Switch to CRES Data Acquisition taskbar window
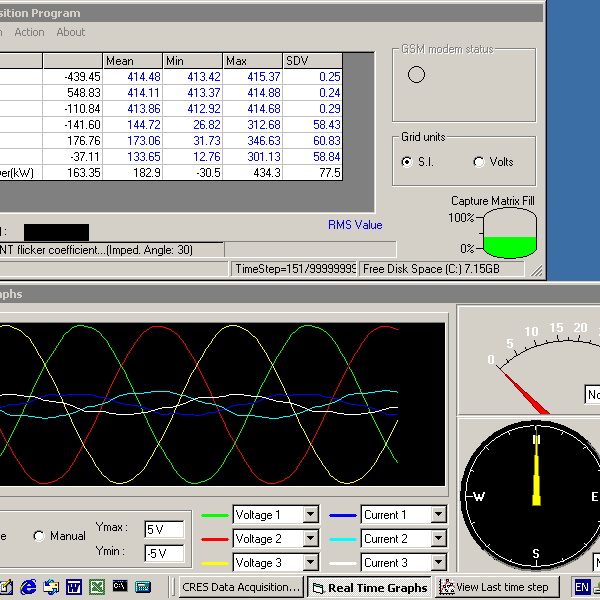The width and height of the screenshot is (600, 600). [241, 587]
